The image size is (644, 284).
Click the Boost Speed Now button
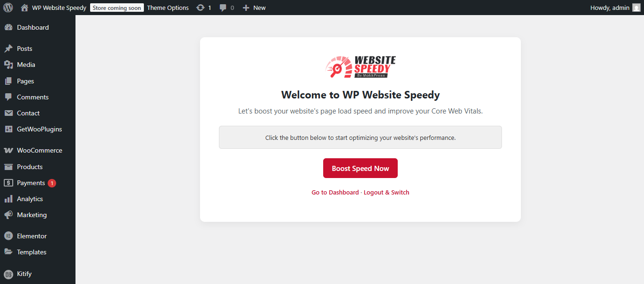click(360, 168)
